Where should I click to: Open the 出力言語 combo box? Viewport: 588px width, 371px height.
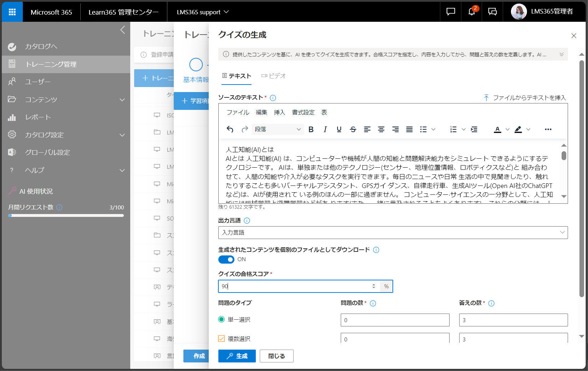click(393, 233)
